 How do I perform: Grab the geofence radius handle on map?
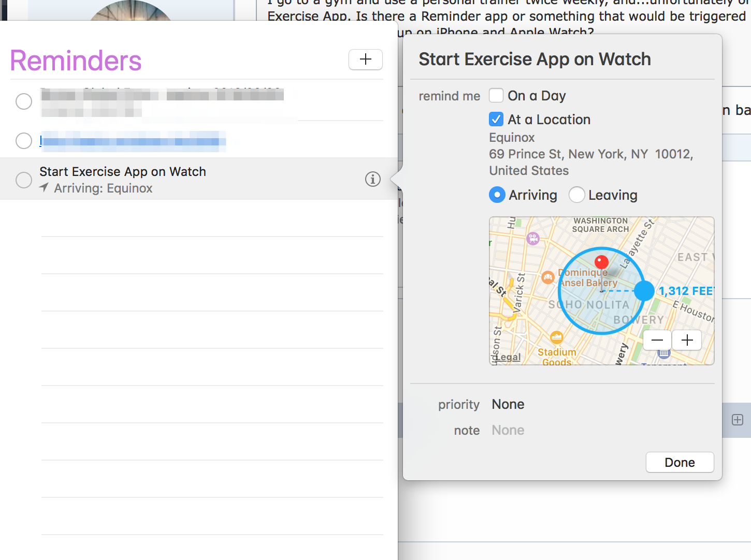tap(644, 291)
